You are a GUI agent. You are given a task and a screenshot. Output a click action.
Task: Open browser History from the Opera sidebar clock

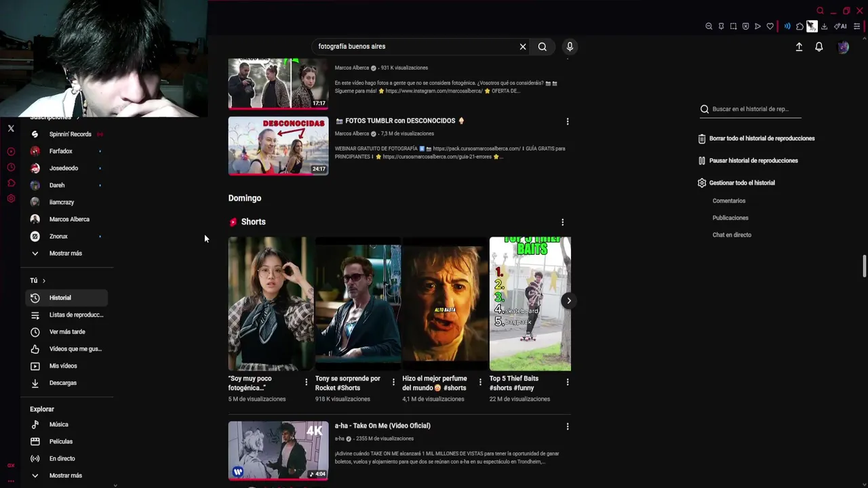[x=11, y=167]
